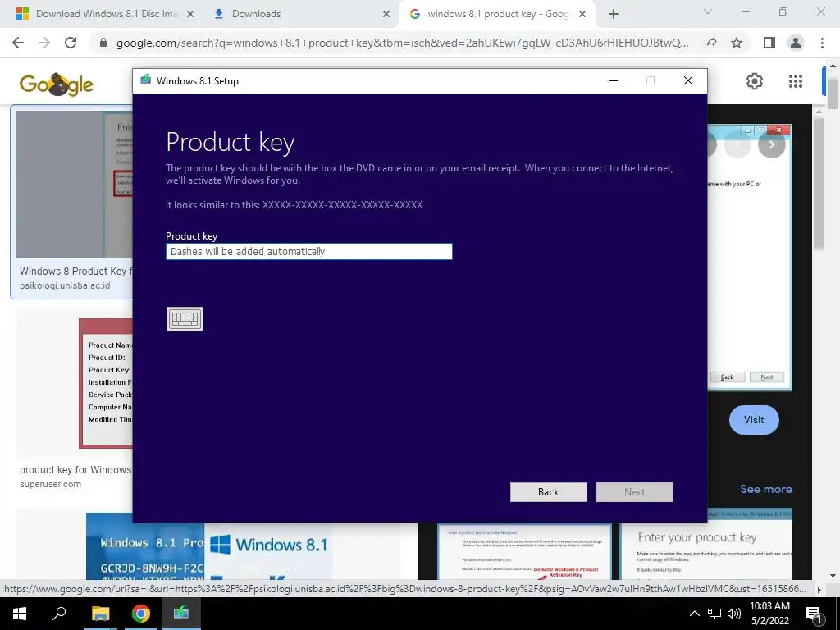Click the Visit button in image preview
The width and height of the screenshot is (840, 630).
tap(754, 420)
